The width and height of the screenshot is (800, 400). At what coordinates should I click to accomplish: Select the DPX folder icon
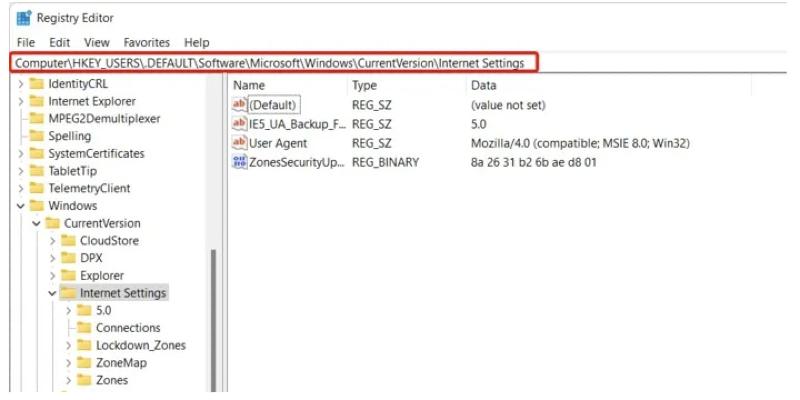[68, 258]
